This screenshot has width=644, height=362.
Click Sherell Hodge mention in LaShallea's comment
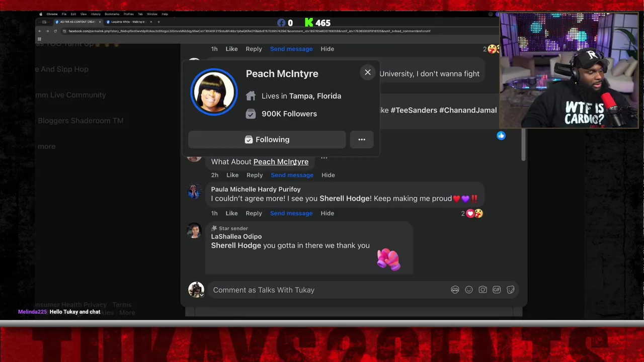tap(236, 245)
